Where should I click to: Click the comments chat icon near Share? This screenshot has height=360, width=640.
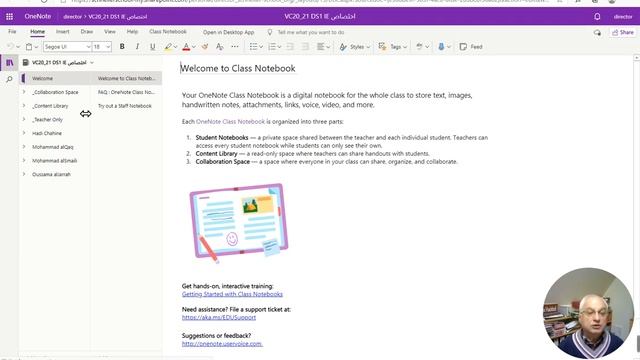tap(597, 33)
